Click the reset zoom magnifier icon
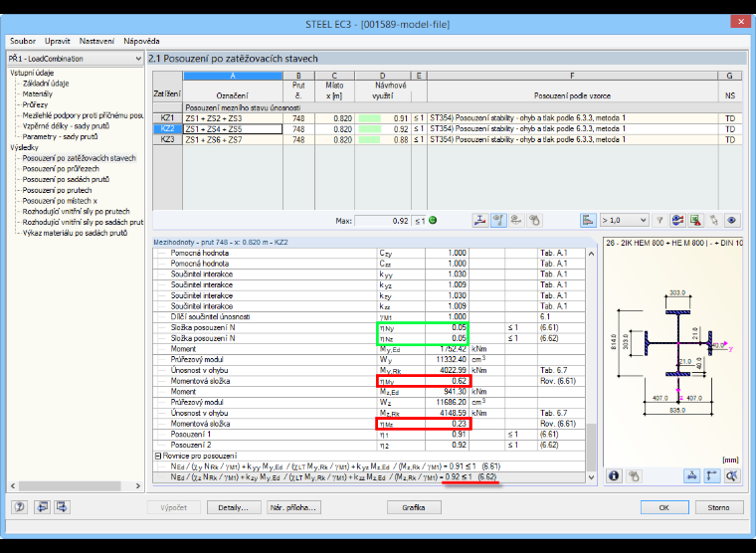 click(731, 475)
